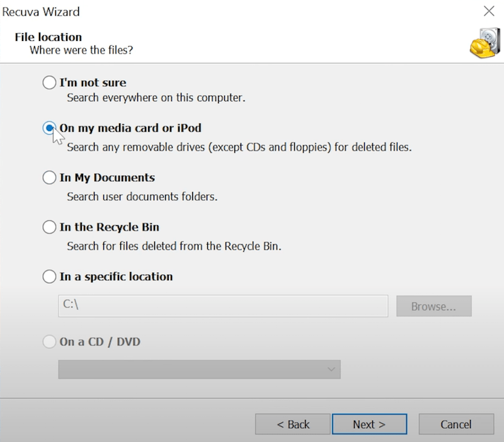Go to the previous step with Back
The height and width of the screenshot is (442, 504).
(x=293, y=424)
